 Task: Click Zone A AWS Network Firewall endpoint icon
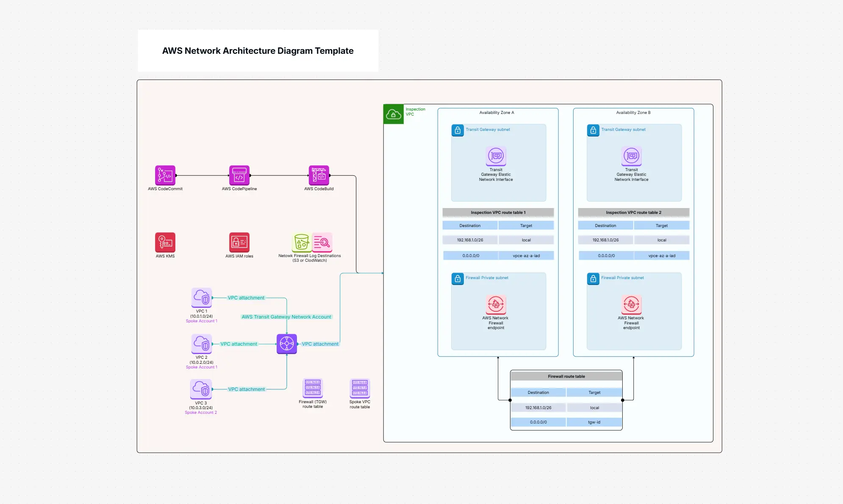[496, 304]
